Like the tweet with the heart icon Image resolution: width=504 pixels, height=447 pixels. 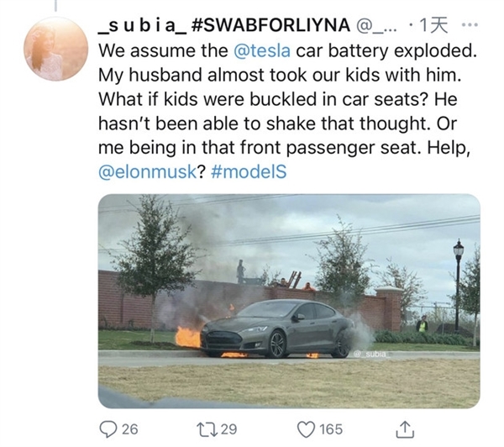(x=306, y=429)
